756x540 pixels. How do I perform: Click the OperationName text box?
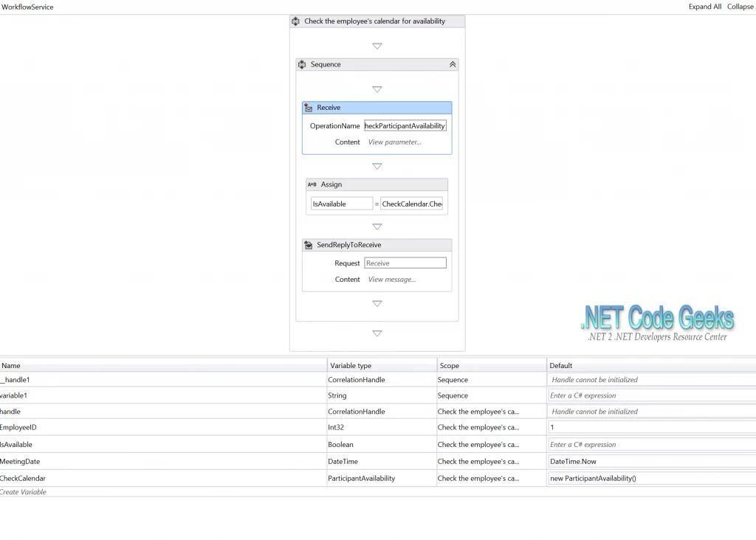405,125
